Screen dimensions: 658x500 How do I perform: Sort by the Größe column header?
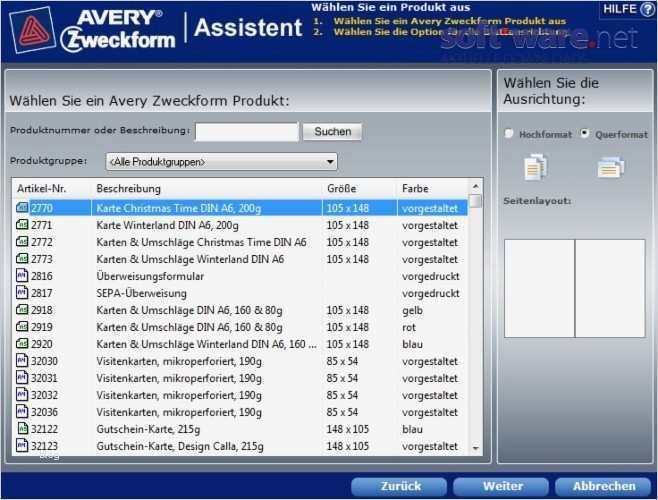[x=342, y=188]
